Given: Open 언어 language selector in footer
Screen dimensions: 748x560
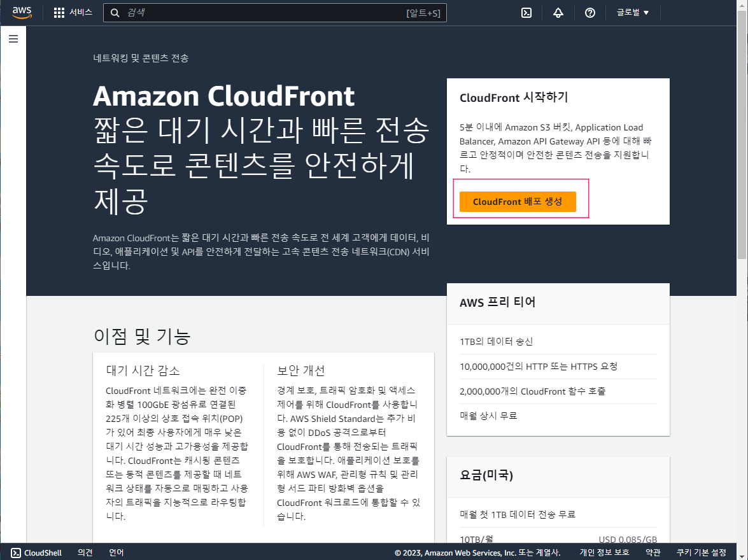Looking at the screenshot, I should pyautogui.click(x=116, y=552).
